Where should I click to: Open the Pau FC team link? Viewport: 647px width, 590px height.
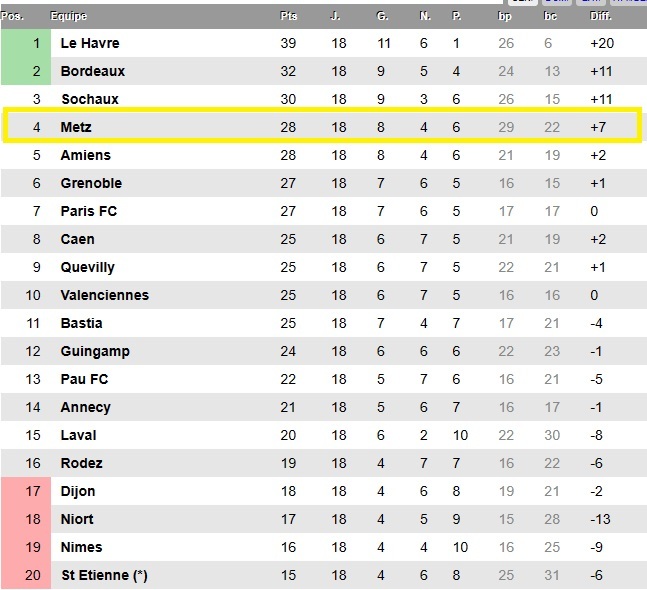tap(85, 379)
